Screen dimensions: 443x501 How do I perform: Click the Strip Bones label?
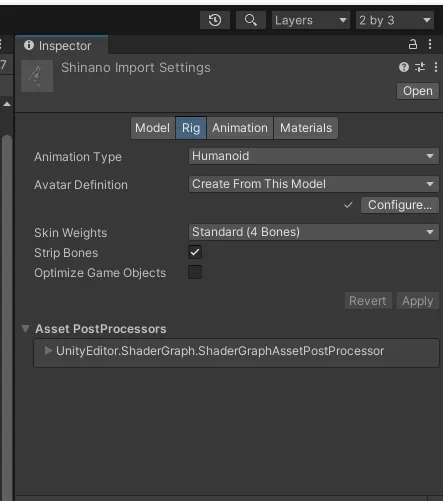pos(66,253)
